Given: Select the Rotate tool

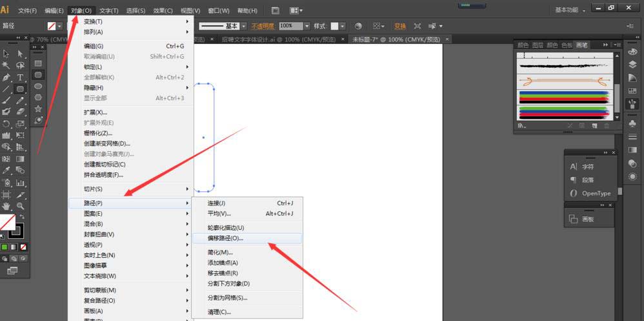Looking at the screenshot, I should tap(6, 123).
